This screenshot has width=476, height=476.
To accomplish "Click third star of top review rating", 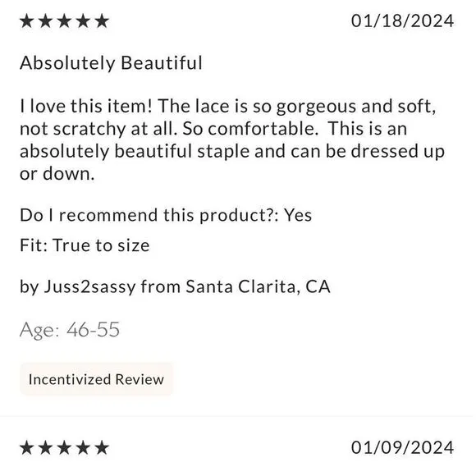I will click(64, 21).
